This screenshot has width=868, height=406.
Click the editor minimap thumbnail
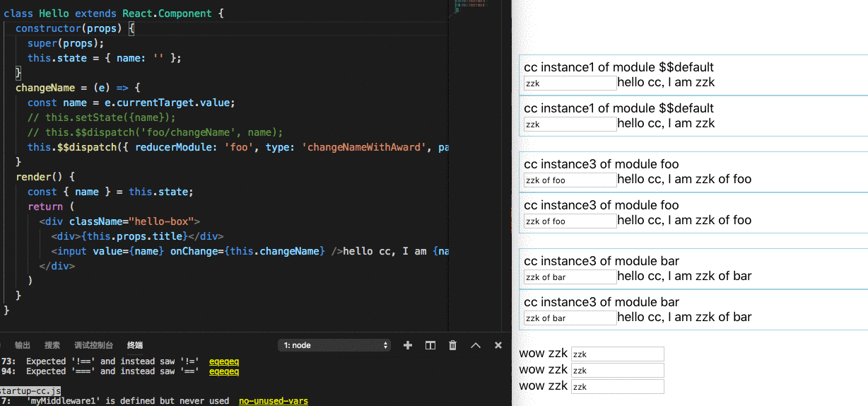tap(471, 6)
